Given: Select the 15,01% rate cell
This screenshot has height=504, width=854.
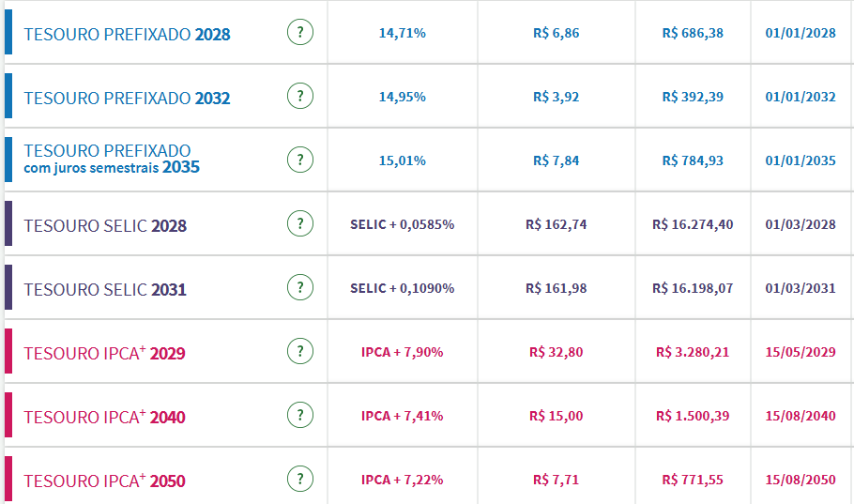Looking at the screenshot, I should [403, 160].
